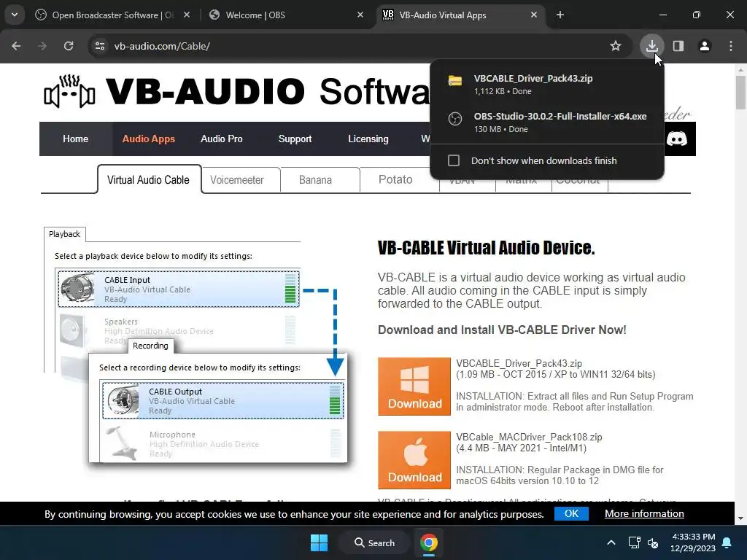This screenshot has height=560, width=747.
Task: Click the scrollbar up arrow
Action: pos(740,70)
